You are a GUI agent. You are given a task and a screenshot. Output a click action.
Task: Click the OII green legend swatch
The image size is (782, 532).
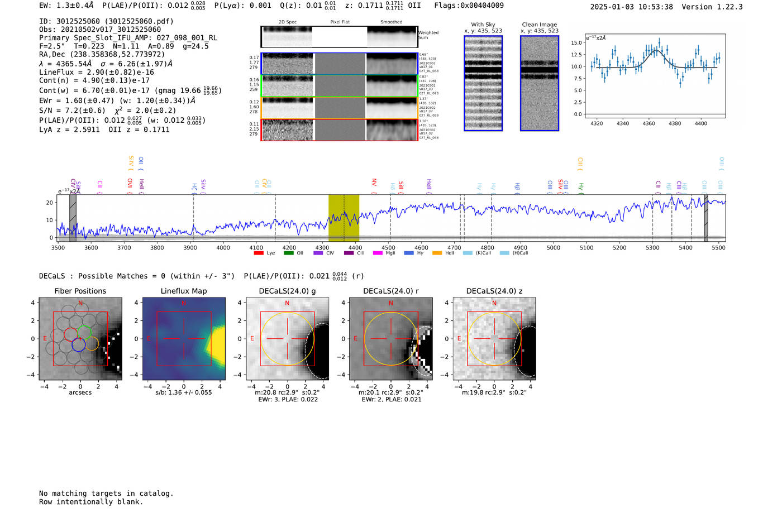coord(288,253)
